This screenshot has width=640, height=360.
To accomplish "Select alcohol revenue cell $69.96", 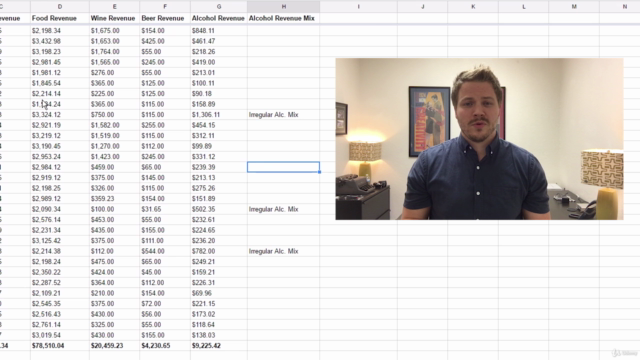I will (219, 293).
